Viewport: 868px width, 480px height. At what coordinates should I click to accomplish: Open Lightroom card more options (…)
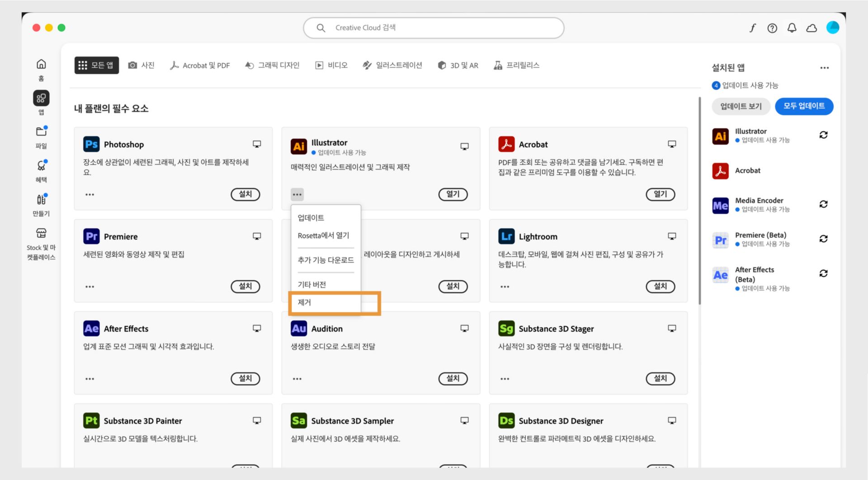(505, 287)
